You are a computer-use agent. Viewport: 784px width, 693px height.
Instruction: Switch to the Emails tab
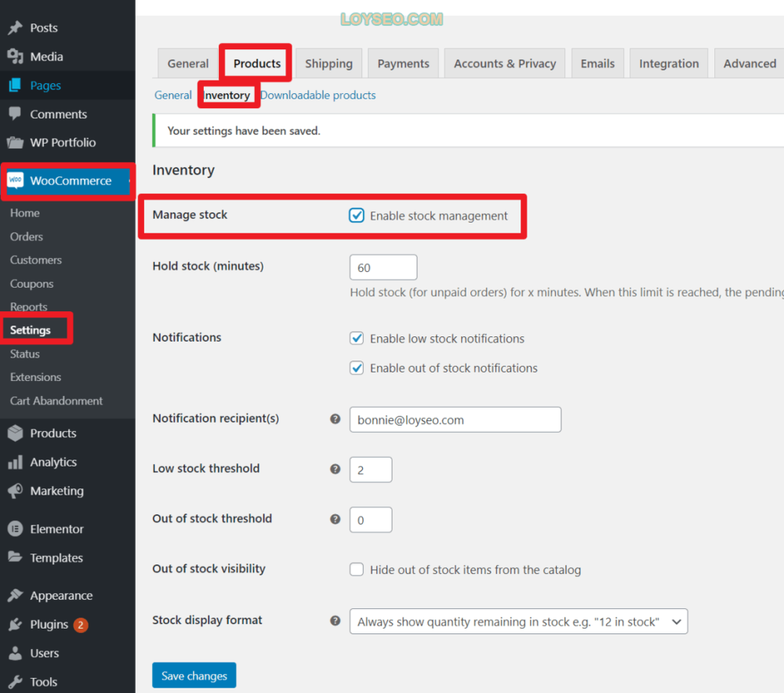point(597,63)
